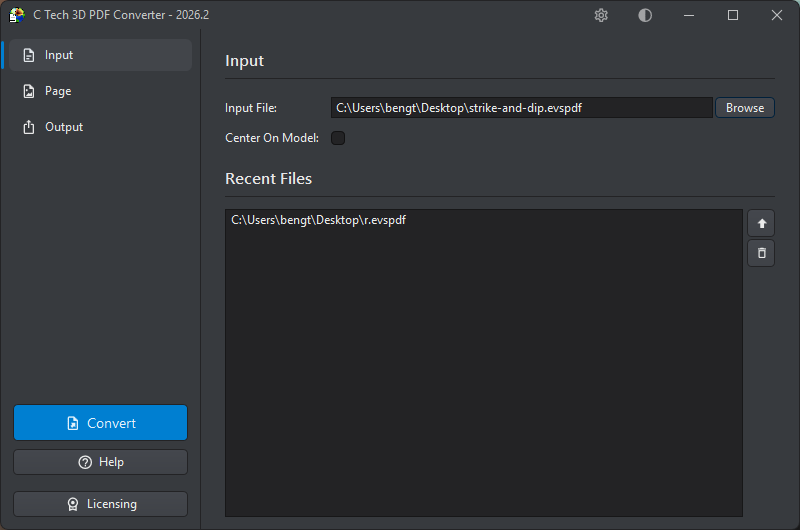The width and height of the screenshot is (800, 530).
Task: Switch to the Page section
Action: (101, 91)
